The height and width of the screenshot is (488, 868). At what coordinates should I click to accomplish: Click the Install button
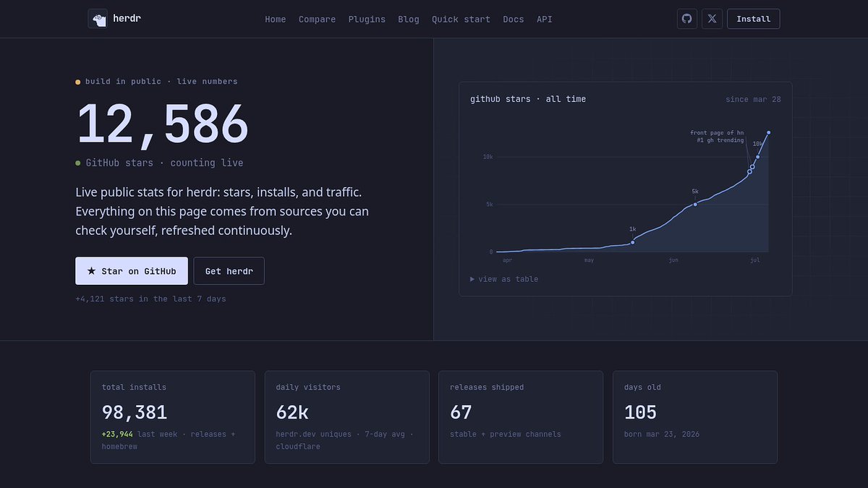(753, 19)
